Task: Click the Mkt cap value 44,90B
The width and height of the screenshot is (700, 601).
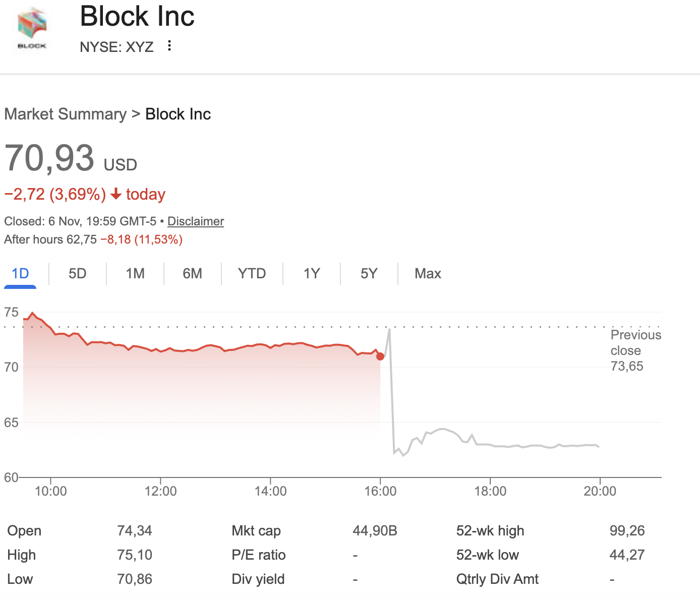Action: click(x=375, y=531)
